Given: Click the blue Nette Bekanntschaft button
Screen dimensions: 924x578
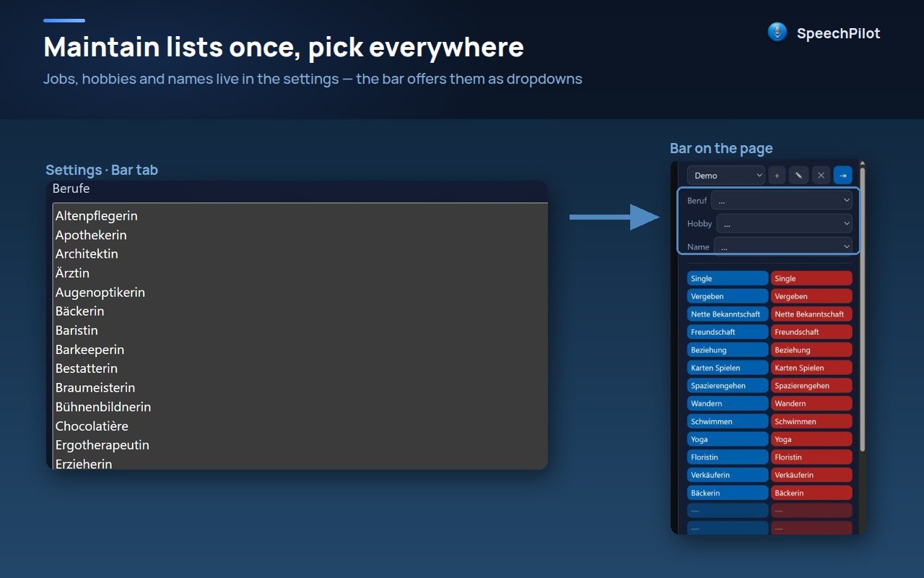Looking at the screenshot, I should click(728, 314).
